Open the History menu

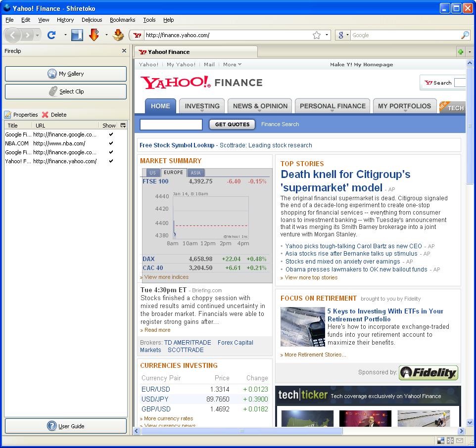coord(65,20)
